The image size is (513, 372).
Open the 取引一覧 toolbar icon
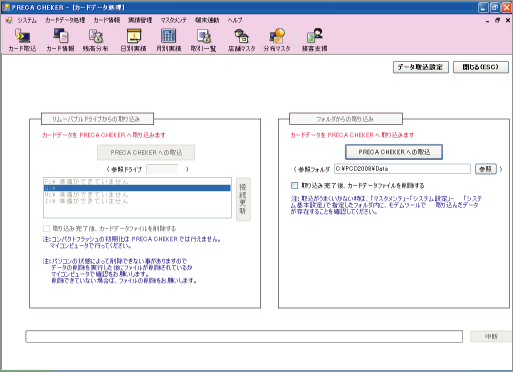point(203,40)
